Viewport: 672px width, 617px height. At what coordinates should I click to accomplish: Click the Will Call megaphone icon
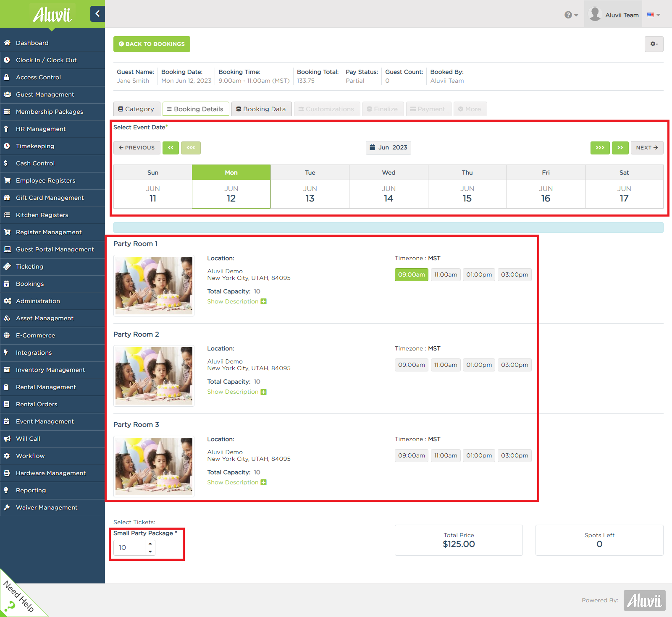(7, 439)
